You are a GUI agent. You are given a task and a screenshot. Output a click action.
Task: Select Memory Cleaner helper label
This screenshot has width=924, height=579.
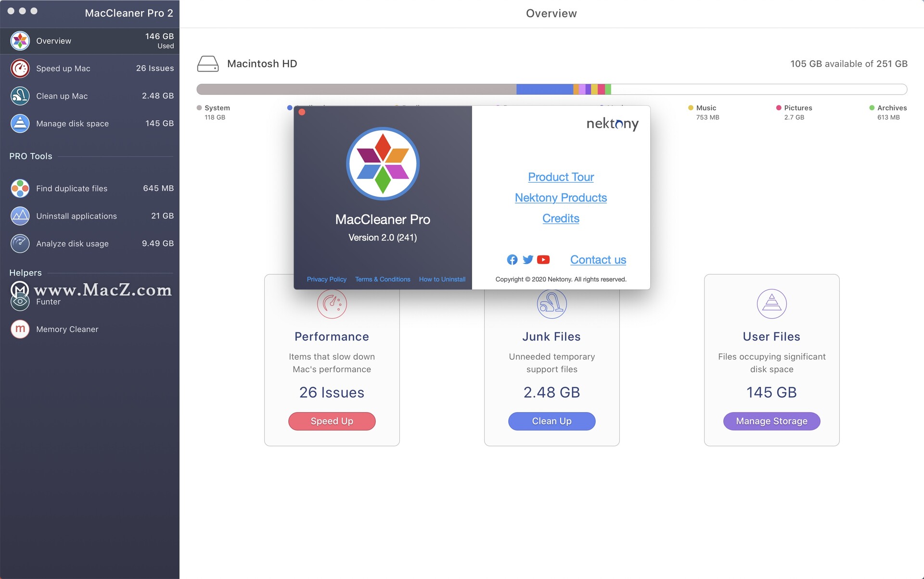tap(67, 329)
